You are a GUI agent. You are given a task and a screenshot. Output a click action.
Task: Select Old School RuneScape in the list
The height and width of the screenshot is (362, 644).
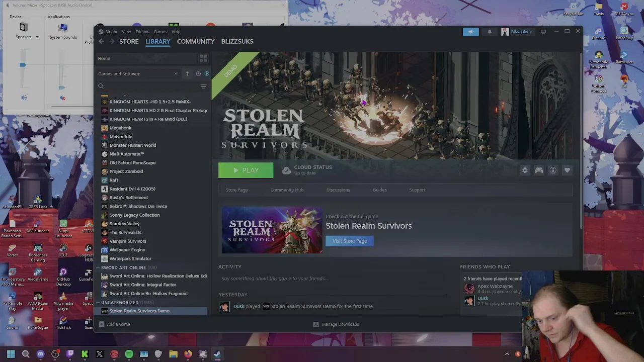point(132,163)
